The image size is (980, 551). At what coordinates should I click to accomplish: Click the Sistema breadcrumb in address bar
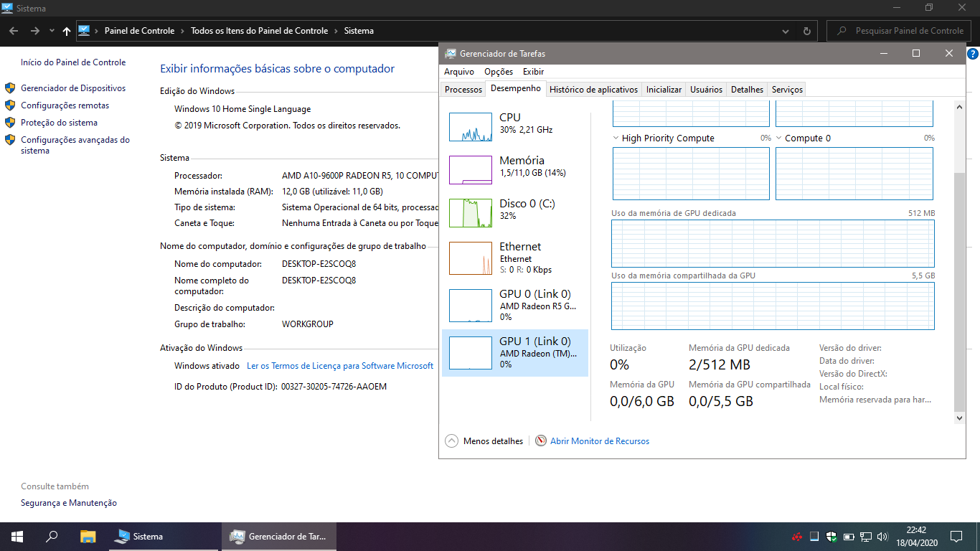(x=359, y=31)
